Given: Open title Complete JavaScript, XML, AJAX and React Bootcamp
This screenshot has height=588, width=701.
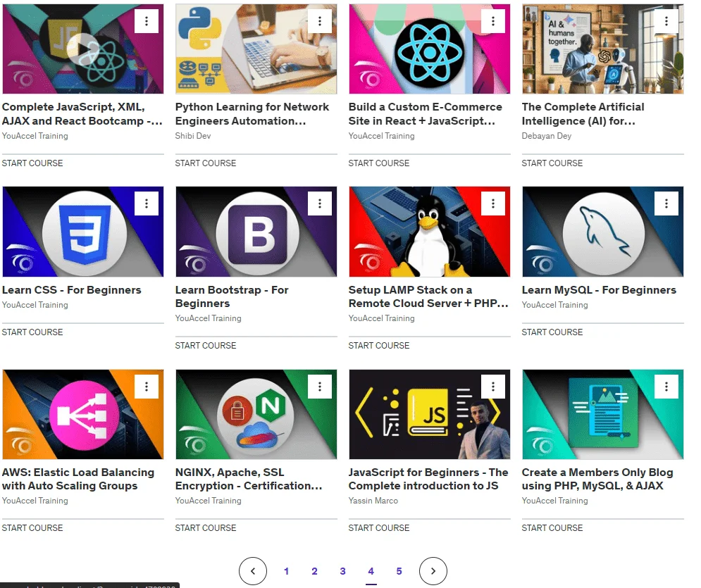Looking at the screenshot, I should [x=82, y=114].
